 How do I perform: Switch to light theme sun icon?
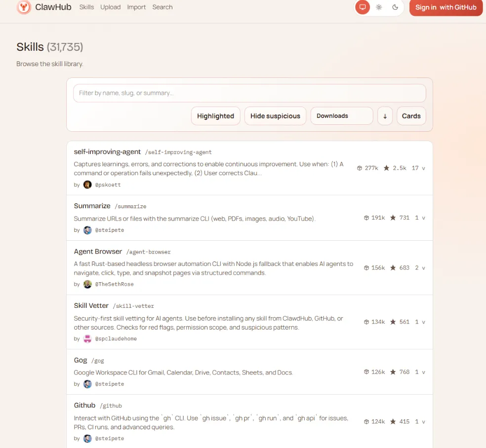coord(379,7)
